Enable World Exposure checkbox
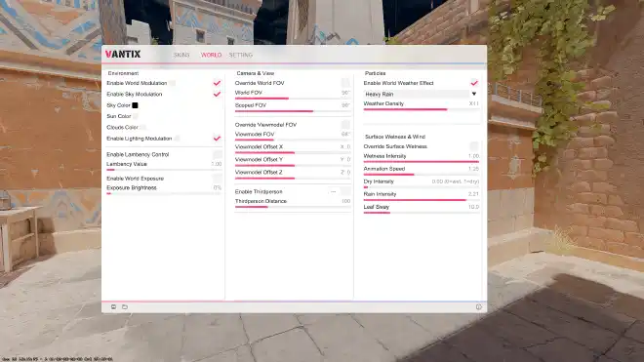Image resolution: width=644 pixels, height=362 pixels. [218, 179]
